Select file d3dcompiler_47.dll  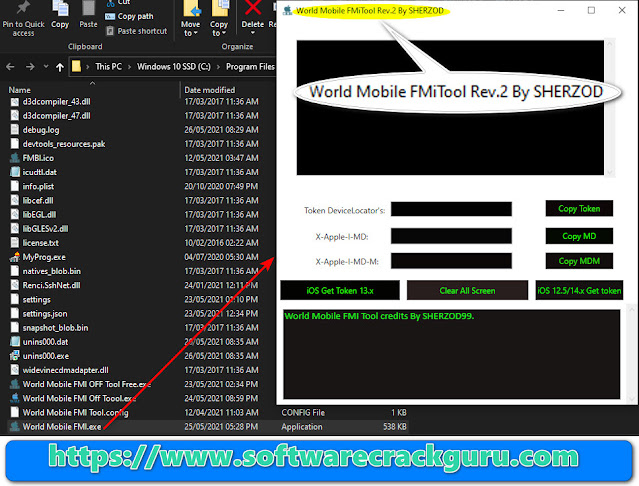click(x=57, y=116)
